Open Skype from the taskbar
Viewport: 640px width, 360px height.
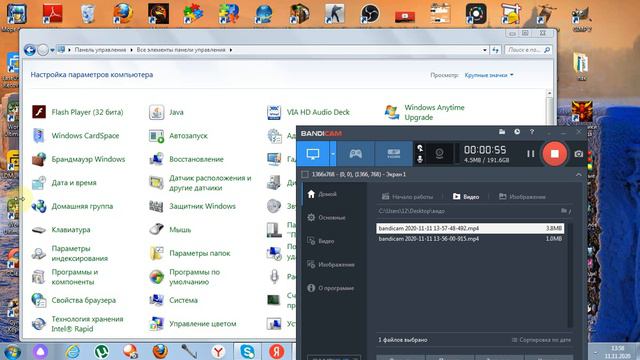coord(247,351)
